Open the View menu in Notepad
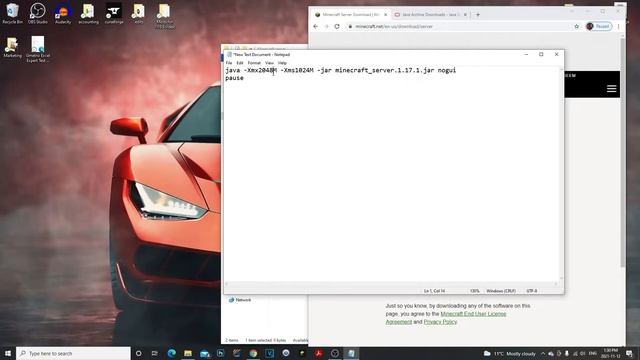This screenshot has height=360, width=640. click(x=269, y=63)
